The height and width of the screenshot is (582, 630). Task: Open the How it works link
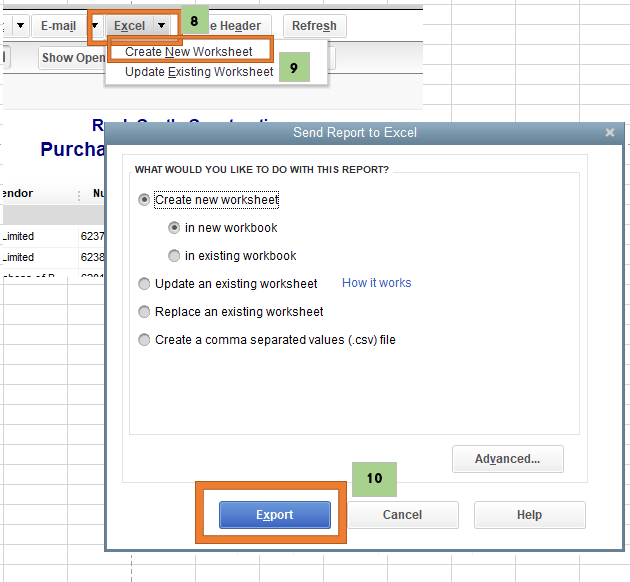[x=376, y=283]
